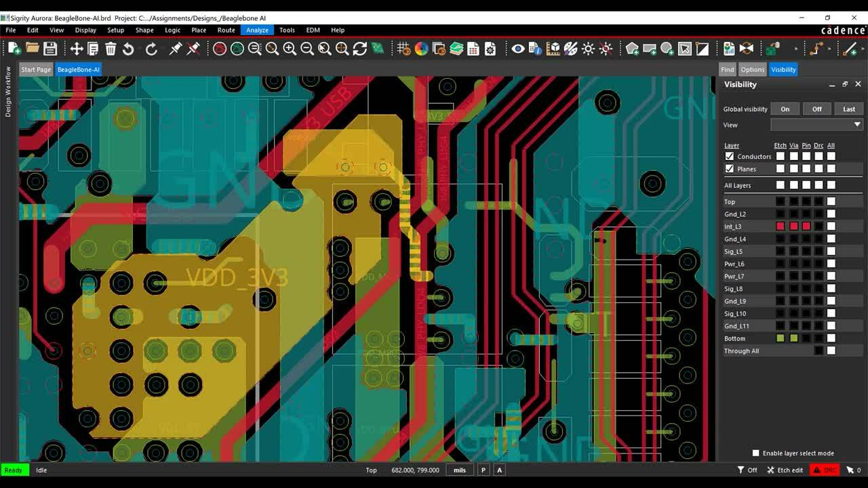Open the Route menu
This screenshot has height=488, width=868.
226,30
